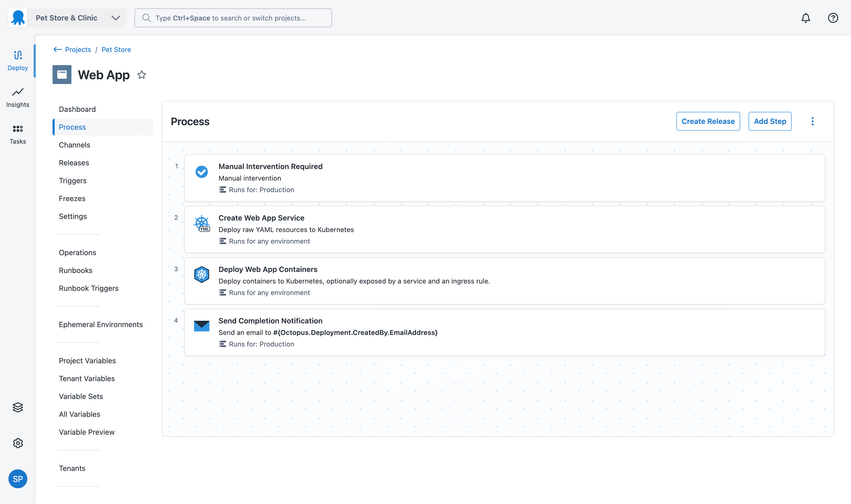851x504 pixels.
Task: Open the process overflow three-dot menu
Action: (812, 121)
